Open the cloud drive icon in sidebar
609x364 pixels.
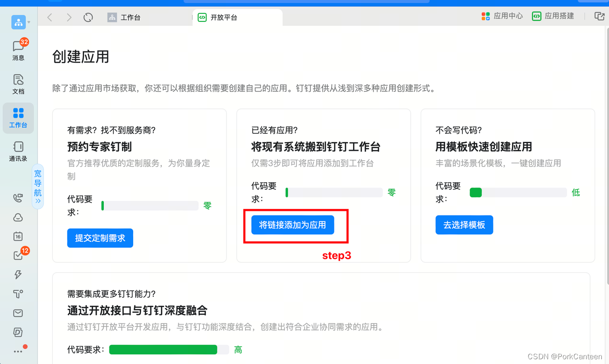tap(18, 217)
